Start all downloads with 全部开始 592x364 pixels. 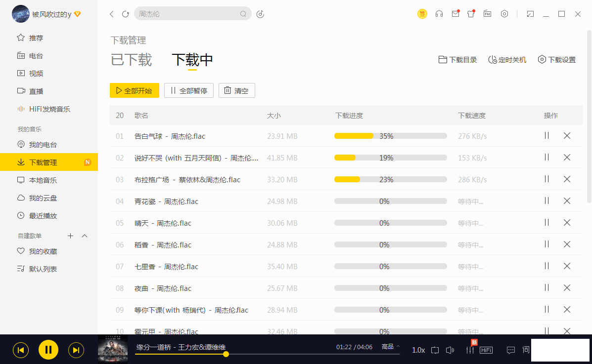click(x=135, y=90)
